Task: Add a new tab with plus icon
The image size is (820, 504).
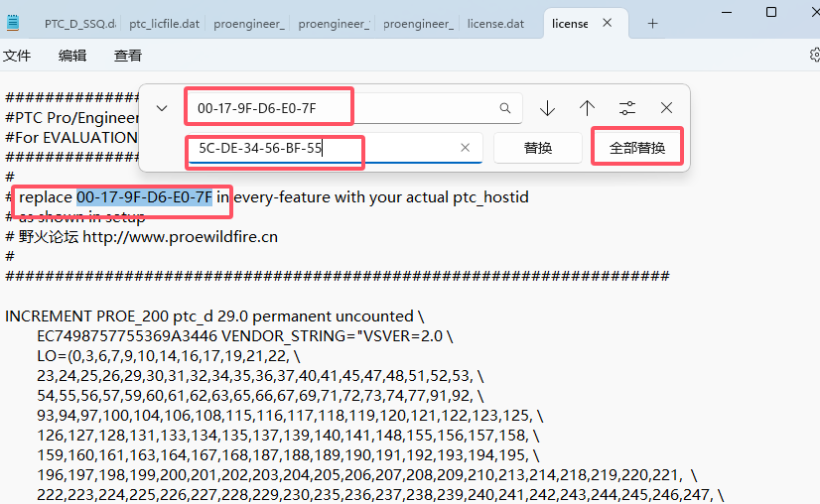Action: [652, 24]
